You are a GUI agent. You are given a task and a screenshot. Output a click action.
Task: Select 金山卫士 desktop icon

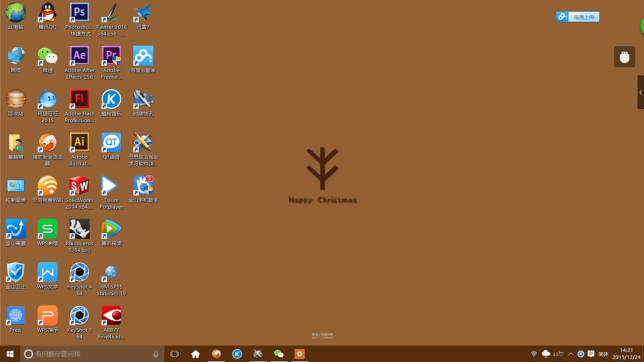click(x=16, y=276)
